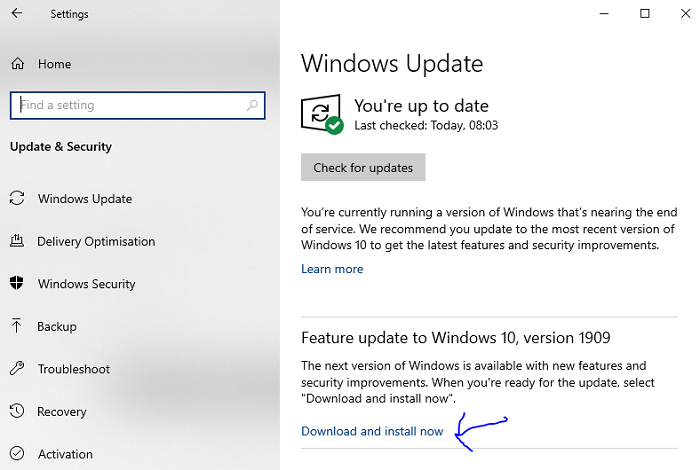Click the Troubleshoot wrench icon

click(x=17, y=369)
